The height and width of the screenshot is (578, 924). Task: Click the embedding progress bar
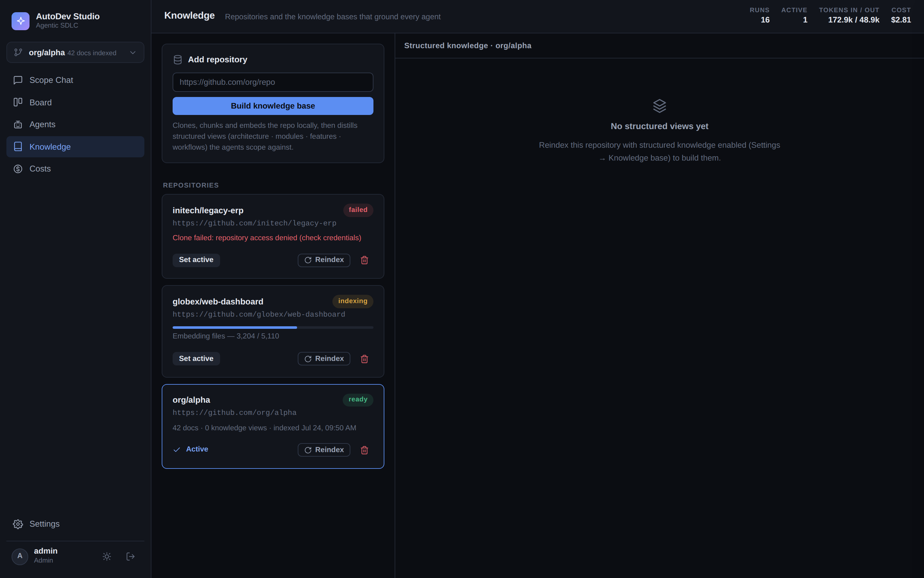(x=273, y=328)
